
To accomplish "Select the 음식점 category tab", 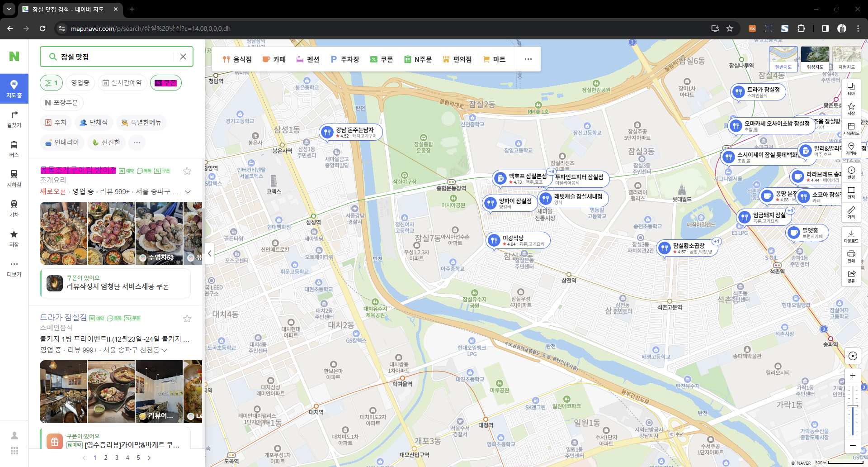I will point(237,59).
